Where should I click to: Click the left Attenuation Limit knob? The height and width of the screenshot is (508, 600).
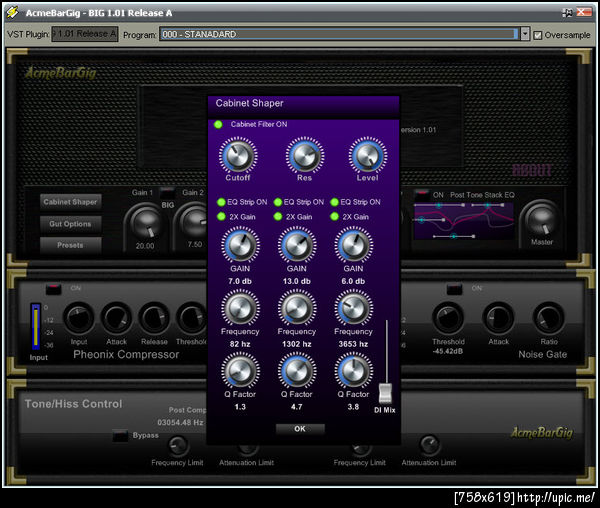247,449
